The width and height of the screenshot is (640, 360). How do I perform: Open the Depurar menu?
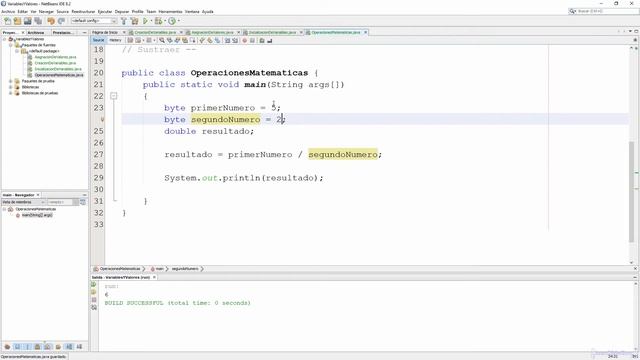click(x=122, y=11)
